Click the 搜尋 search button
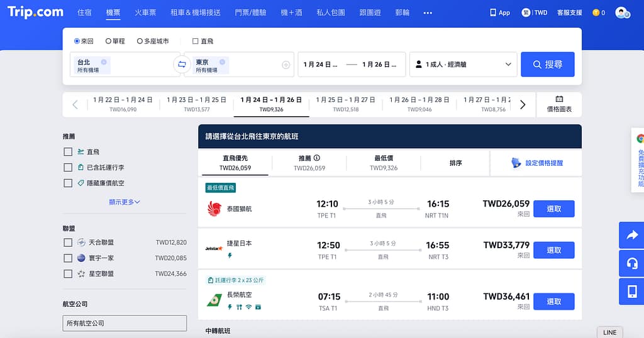The height and width of the screenshot is (338, 644). coord(548,65)
